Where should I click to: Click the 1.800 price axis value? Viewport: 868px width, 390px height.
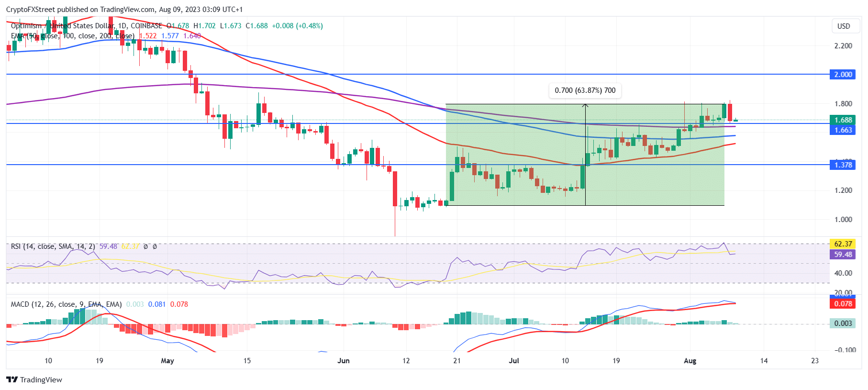point(843,104)
